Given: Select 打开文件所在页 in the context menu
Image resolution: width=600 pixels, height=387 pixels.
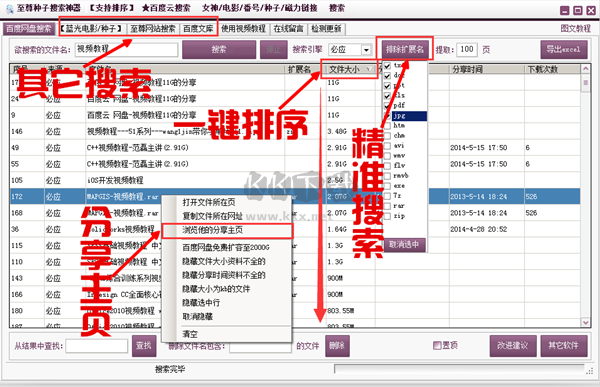Looking at the screenshot, I should point(209,202).
